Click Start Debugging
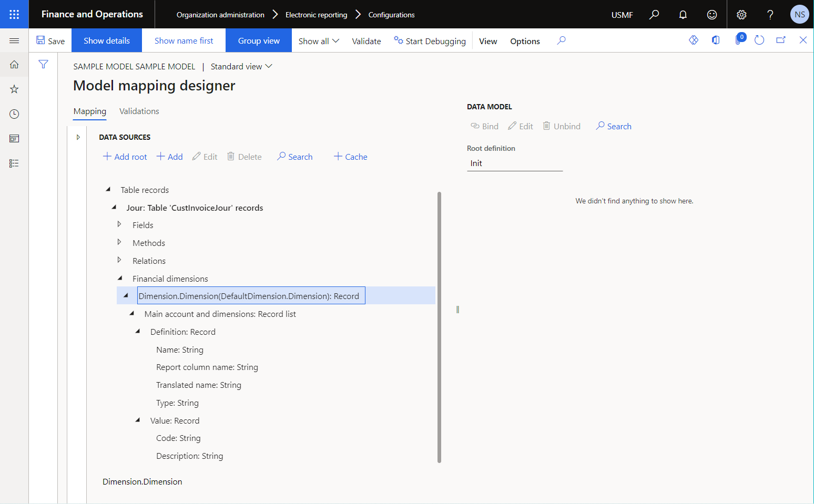 point(430,41)
